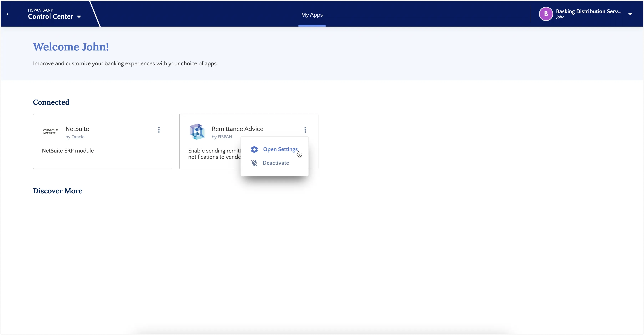Click the Remittance Advice app title
Image resolution: width=644 pixels, height=335 pixels.
pyautogui.click(x=237, y=129)
